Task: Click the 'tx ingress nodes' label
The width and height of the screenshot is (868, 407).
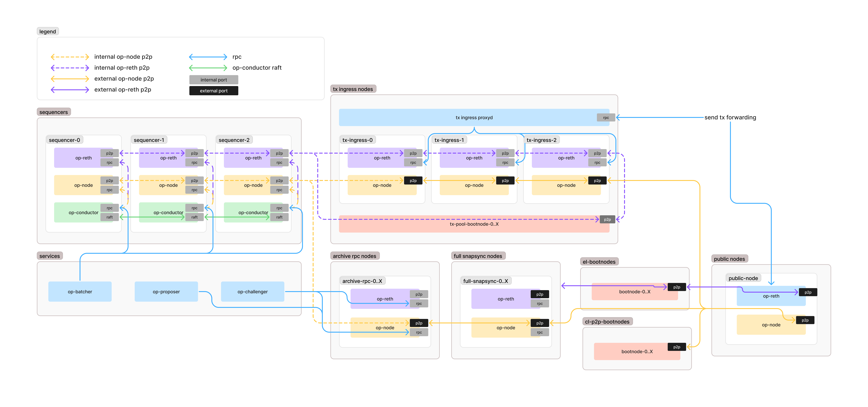Action: pos(353,89)
